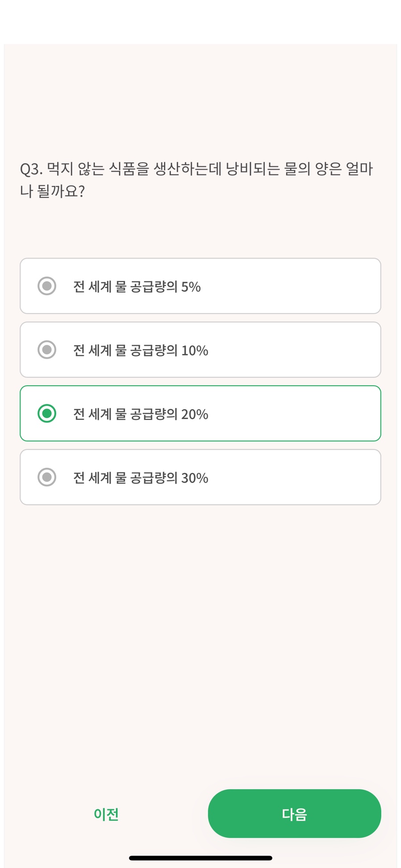Select the 5% radio button
Viewport: 401px width, 868px height.
pyautogui.click(x=47, y=286)
